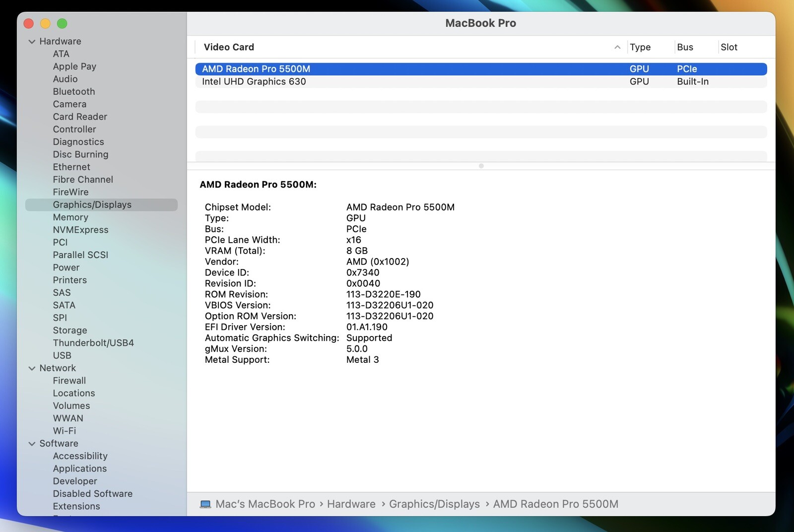
Task: Select Card Reader in the sidebar
Action: tap(80, 117)
